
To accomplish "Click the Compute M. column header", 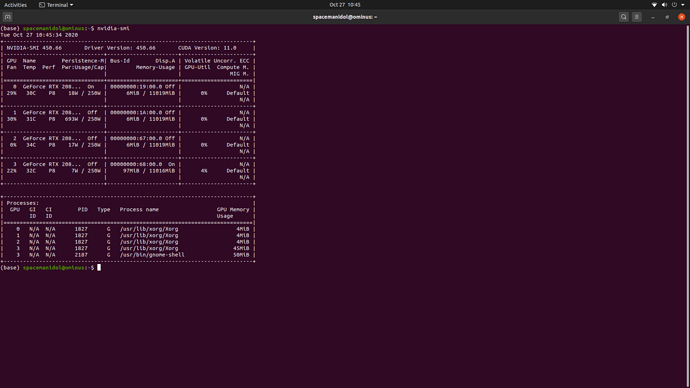I will (233, 67).
